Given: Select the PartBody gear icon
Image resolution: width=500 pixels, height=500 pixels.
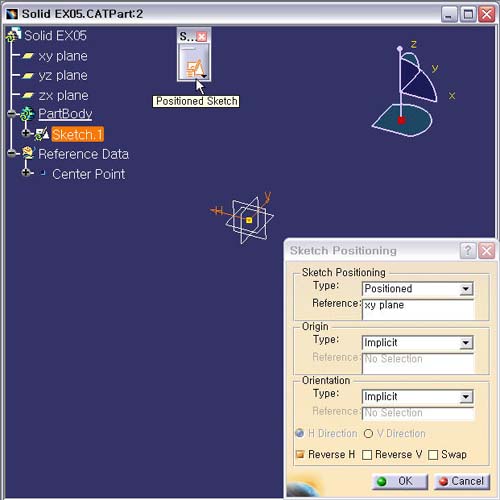Looking at the screenshot, I should (x=27, y=114).
